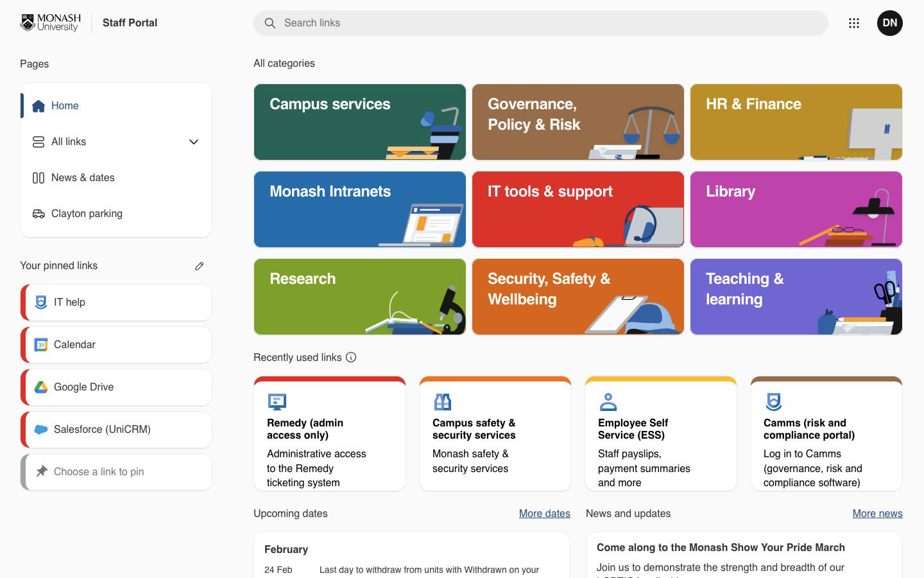Screen dimensions: 924x578
Task: Open Employee Self Service (ESS) card
Action: click(x=661, y=434)
